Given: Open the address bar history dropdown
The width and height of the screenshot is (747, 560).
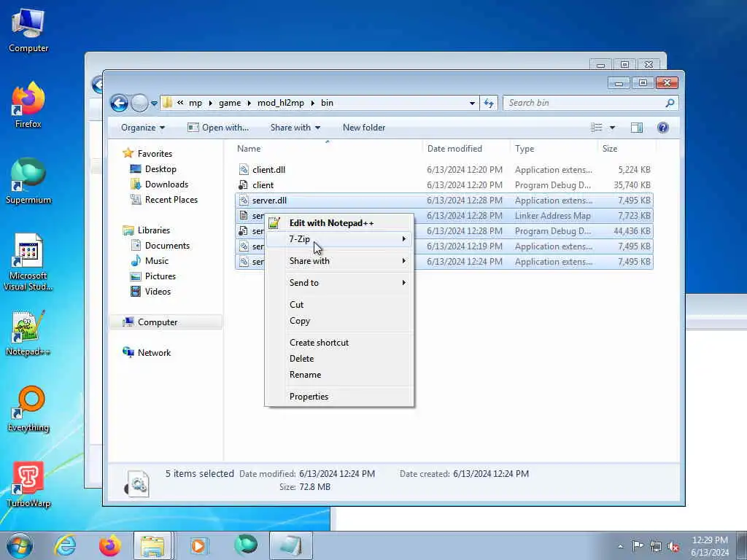Looking at the screenshot, I should pyautogui.click(x=472, y=103).
